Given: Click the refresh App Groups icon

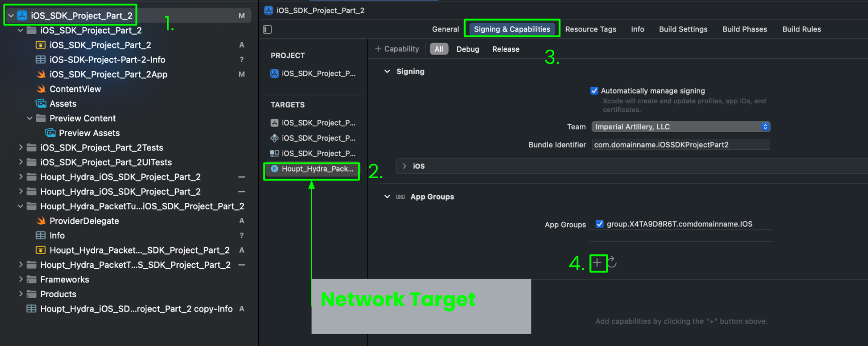Looking at the screenshot, I should pyautogui.click(x=612, y=262).
